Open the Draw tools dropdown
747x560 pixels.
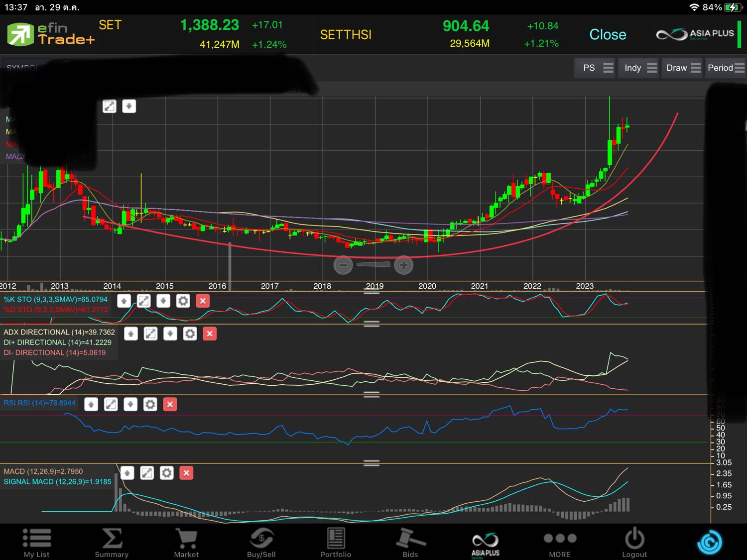pyautogui.click(x=683, y=68)
